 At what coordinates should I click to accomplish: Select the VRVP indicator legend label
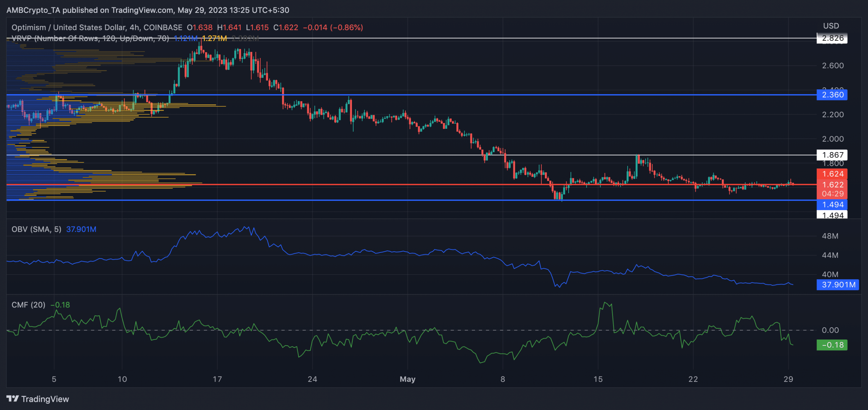(90, 38)
